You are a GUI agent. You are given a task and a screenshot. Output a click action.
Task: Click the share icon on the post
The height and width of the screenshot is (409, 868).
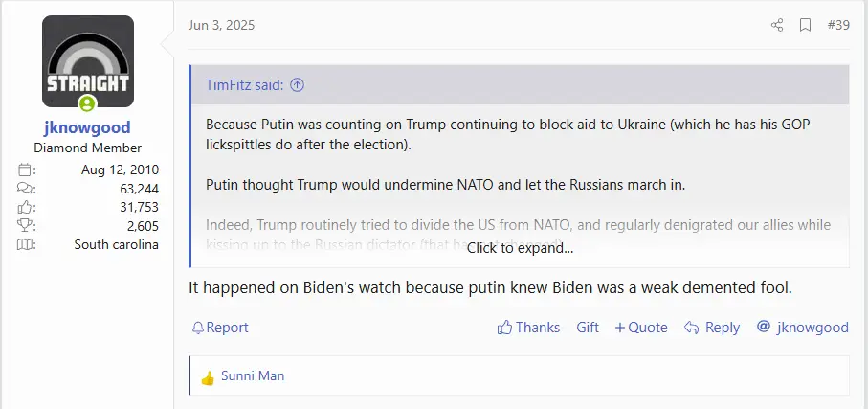[777, 25]
